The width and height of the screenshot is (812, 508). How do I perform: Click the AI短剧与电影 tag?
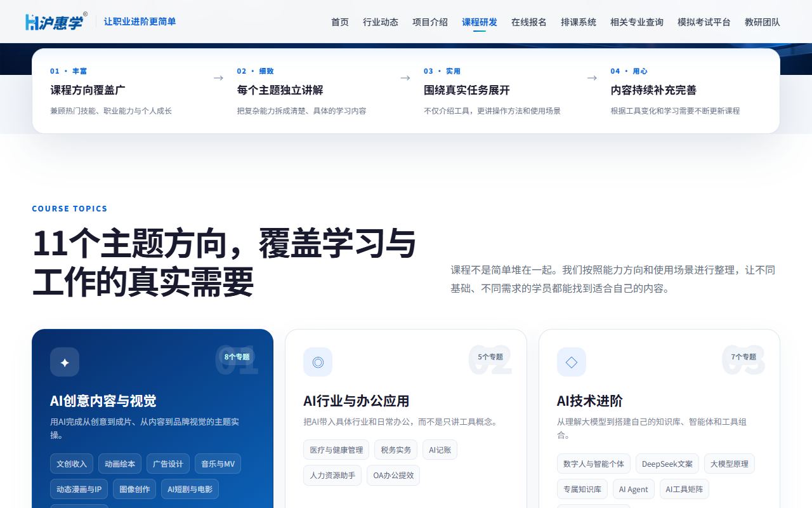click(190, 489)
